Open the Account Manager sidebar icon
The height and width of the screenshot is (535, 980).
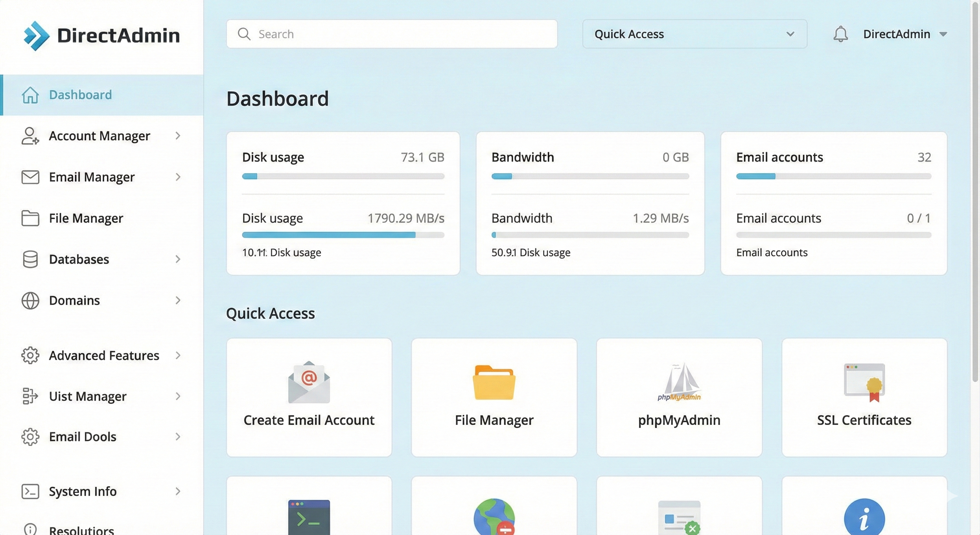(30, 136)
